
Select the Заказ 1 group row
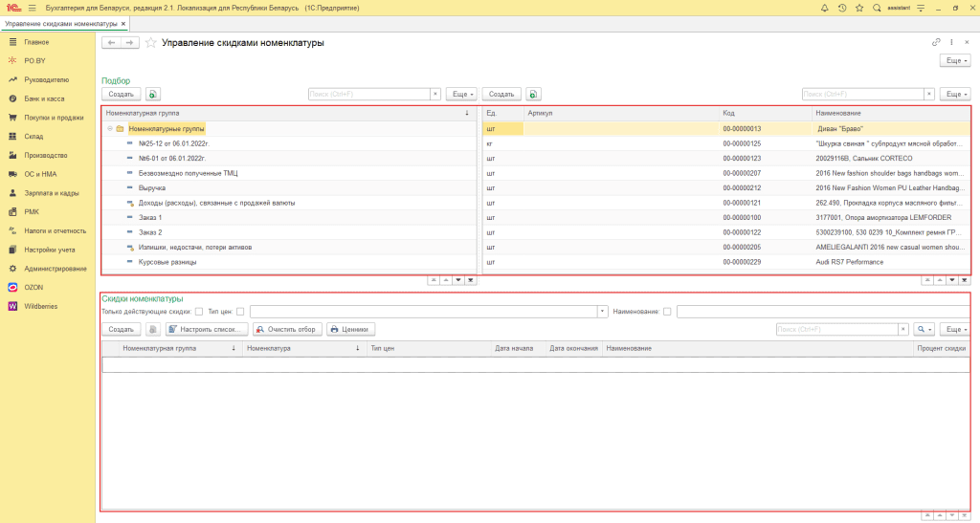pos(289,218)
